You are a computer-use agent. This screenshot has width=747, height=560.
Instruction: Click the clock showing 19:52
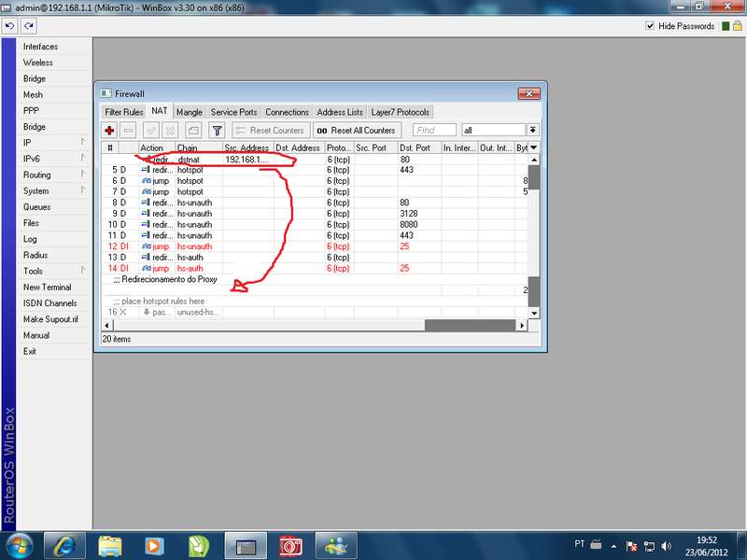pos(707,540)
